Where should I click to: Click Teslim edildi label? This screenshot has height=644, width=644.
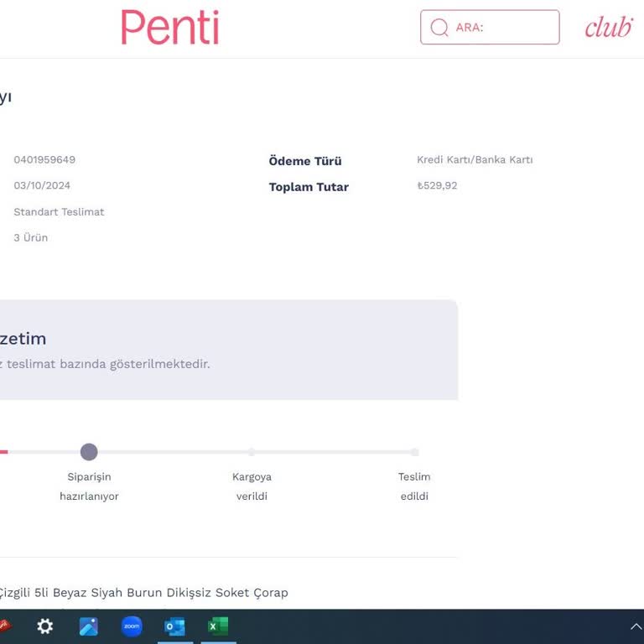click(x=414, y=486)
